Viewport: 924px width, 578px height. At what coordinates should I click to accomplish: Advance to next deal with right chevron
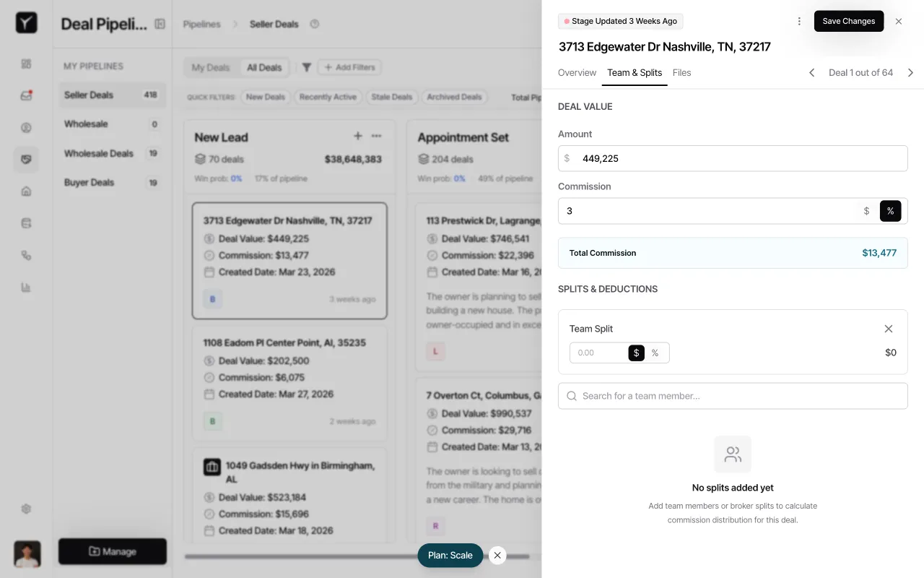pos(910,72)
